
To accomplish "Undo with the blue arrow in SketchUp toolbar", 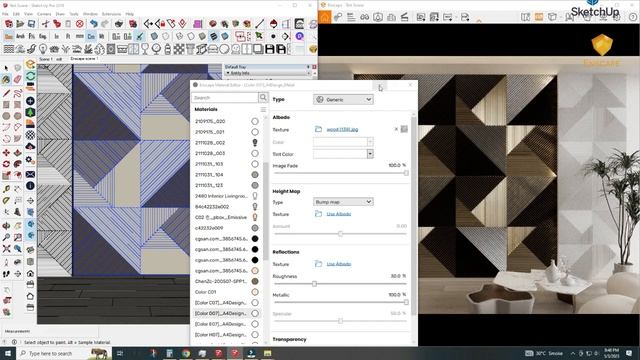I will (x=94, y=24).
